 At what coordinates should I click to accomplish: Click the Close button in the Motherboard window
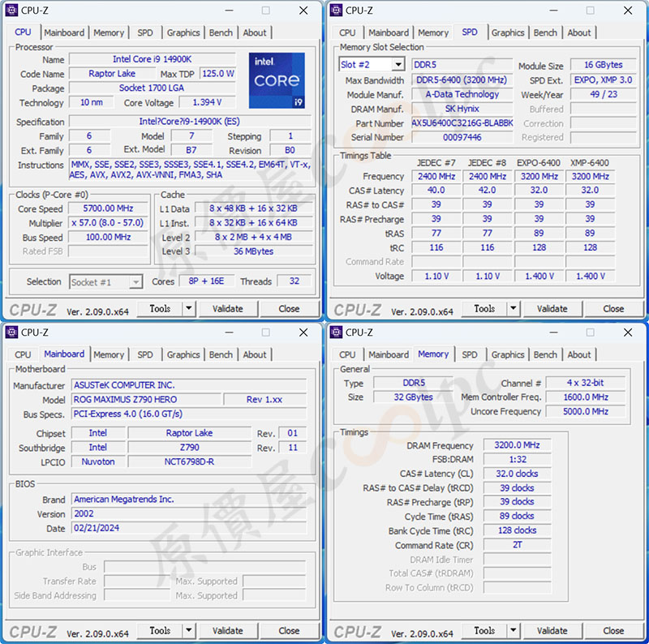[x=289, y=631]
